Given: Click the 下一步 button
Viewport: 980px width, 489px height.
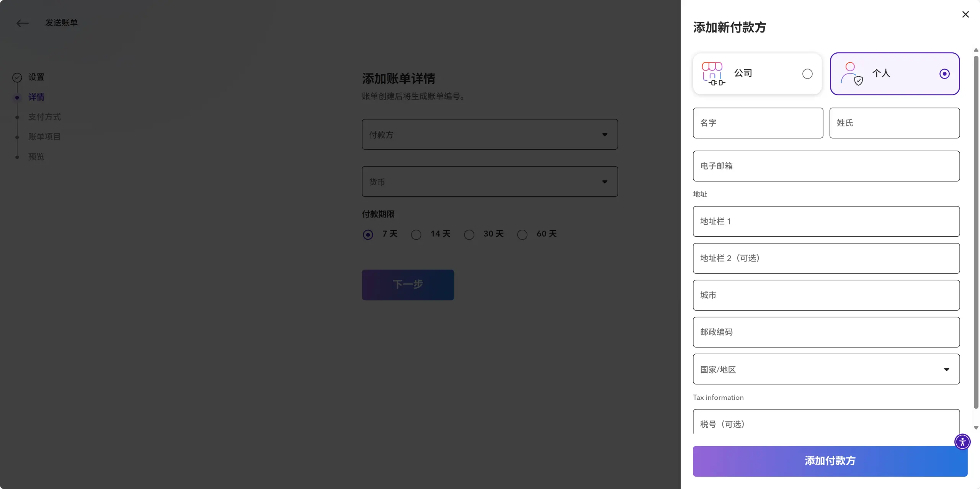Looking at the screenshot, I should pyautogui.click(x=408, y=285).
